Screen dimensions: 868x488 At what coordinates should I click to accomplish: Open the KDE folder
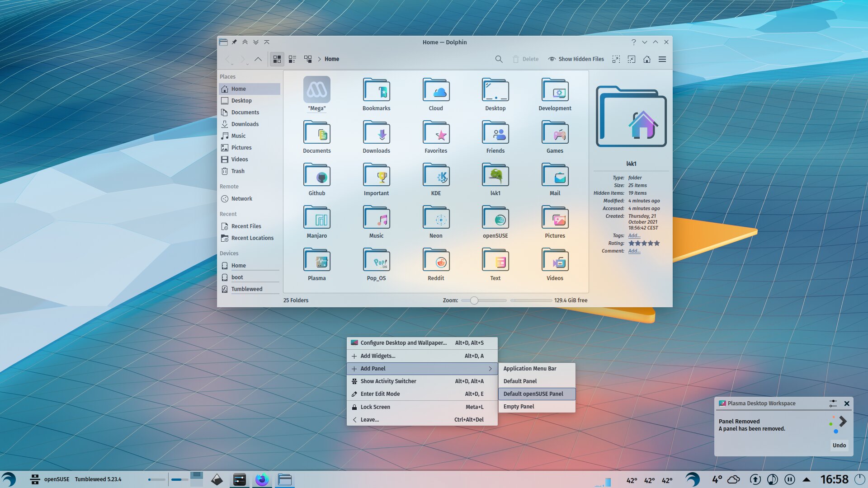436,179
